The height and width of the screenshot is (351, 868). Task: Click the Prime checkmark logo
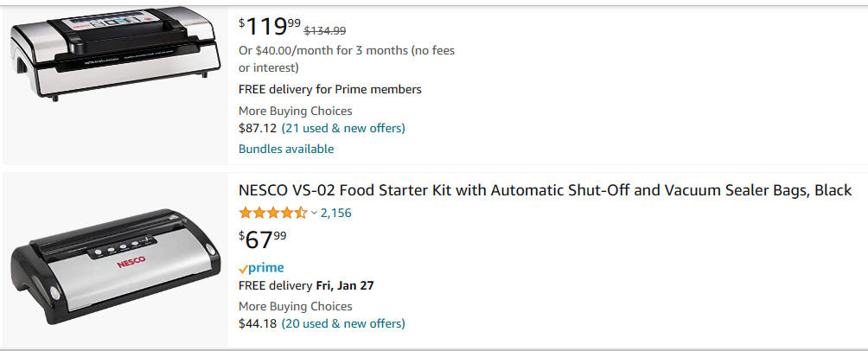tap(261, 268)
